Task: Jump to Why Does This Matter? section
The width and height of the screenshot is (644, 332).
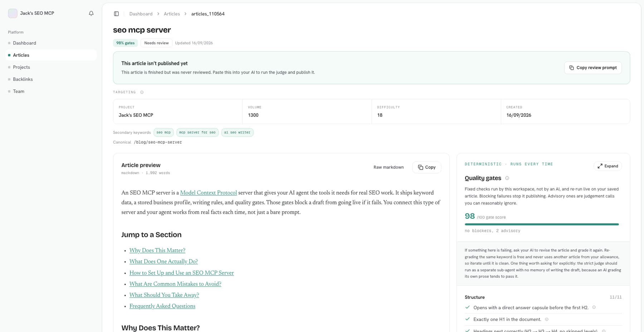Action: point(157,250)
